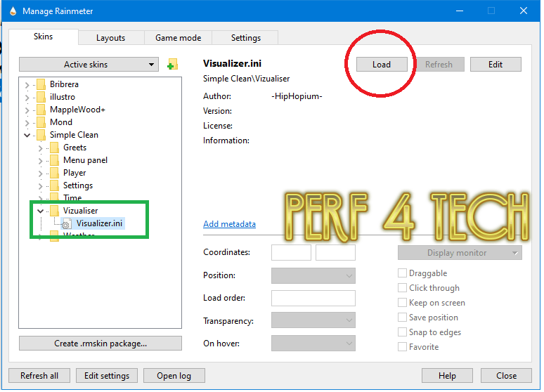This screenshot has width=544, height=392.
Task: Mark the skin as Favorite
Action: [403, 347]
